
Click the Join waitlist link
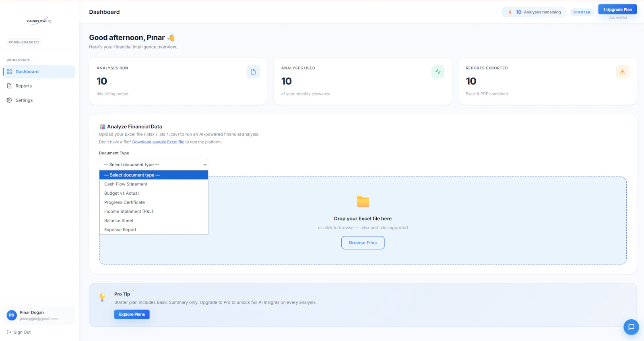[x=617, y=18]
